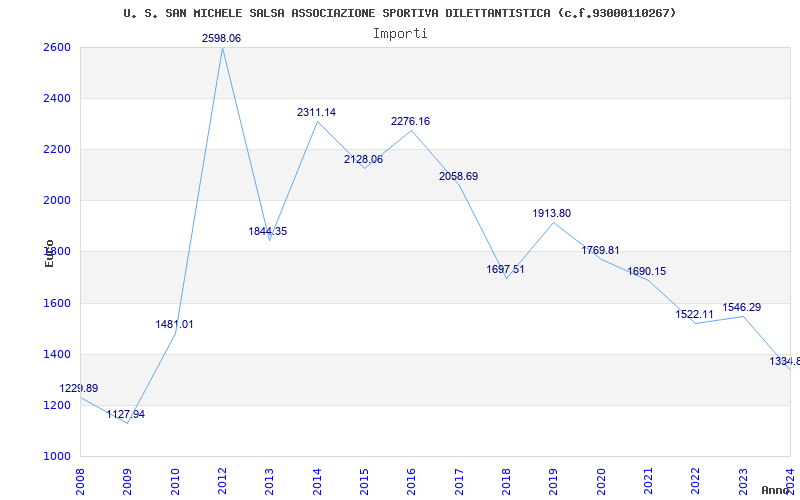Click the 2009 x-axis year label
The width and height of the screenshot is (800, 500).
click(x=128, y=482)
